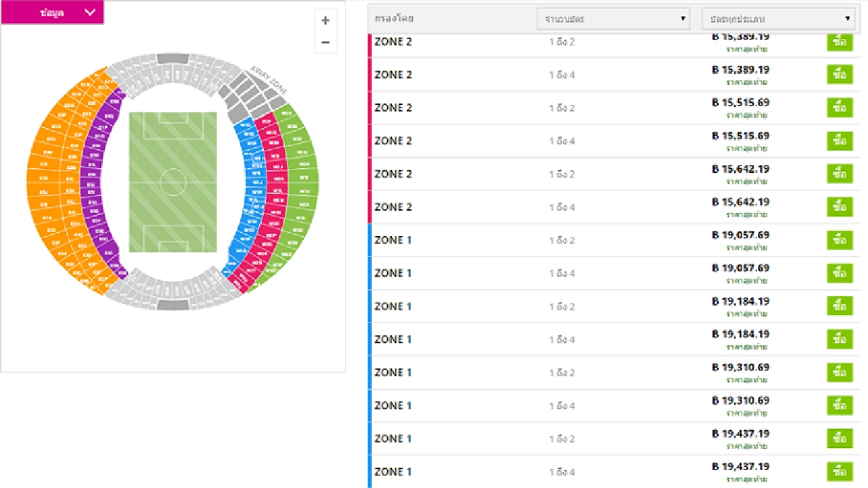Click price ฿19,437.19 in the 1 ถึง 4 row
Image resolution: width=868 pixels, height=488 pixels.
(x=741, y=466)
